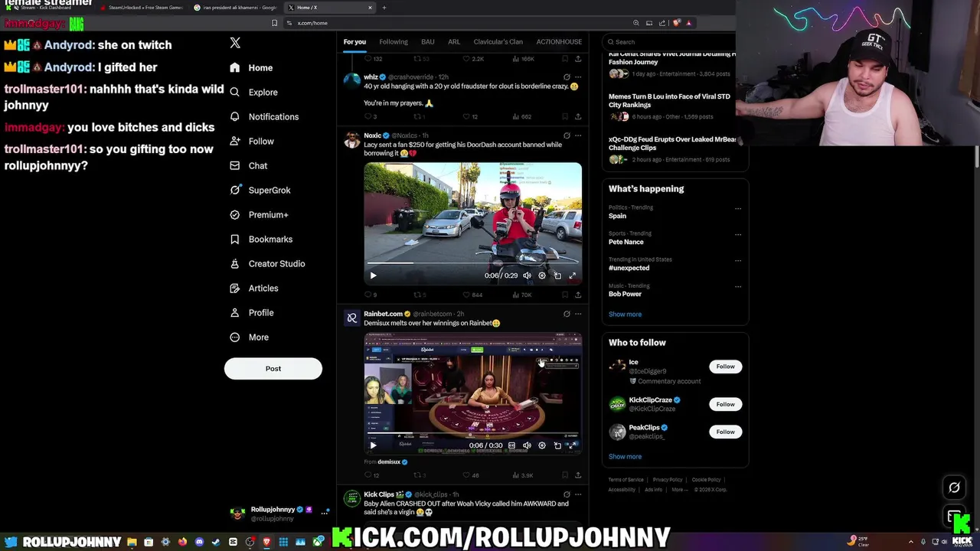This screenshot has height=551, width=980.
Task: Play the Rainbet blackjack video
Action: 373,445
